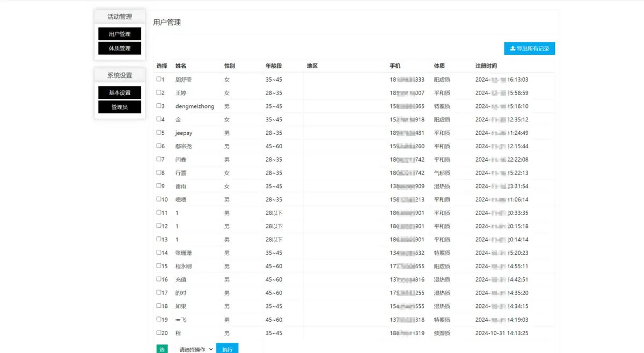This screenshot has width=644, height=353.
Task: Click the 痰湿质 constitution cell in row 20
Action: pyautogui.click(x=442, y=333)
